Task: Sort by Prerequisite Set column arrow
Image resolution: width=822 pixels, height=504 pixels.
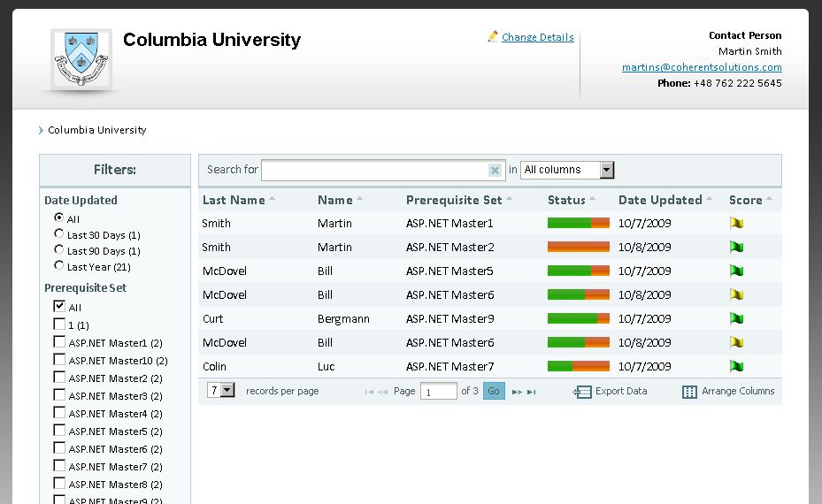Action: pyautogui.click(x=509, y=199)
